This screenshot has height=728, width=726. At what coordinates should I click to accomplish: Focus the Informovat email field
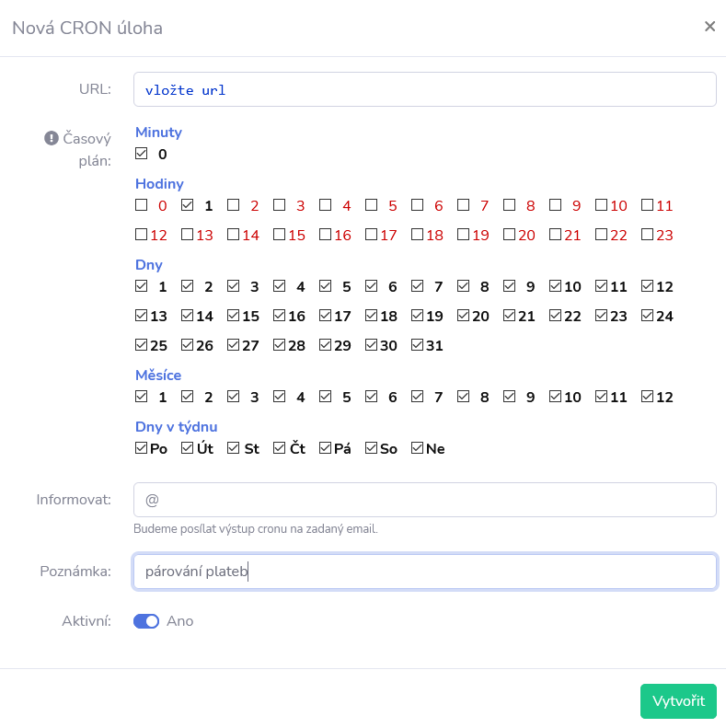click(424, 500)
